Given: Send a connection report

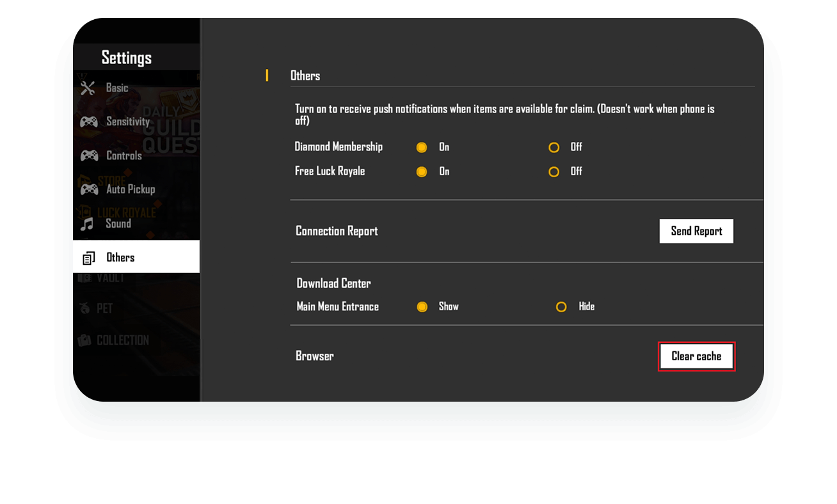Looking at the screenshot, I should (x=696, y=231).
